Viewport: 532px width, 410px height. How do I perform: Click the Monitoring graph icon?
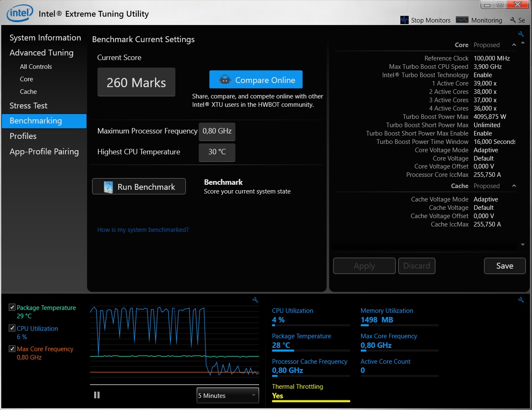[x=462, y=20]
